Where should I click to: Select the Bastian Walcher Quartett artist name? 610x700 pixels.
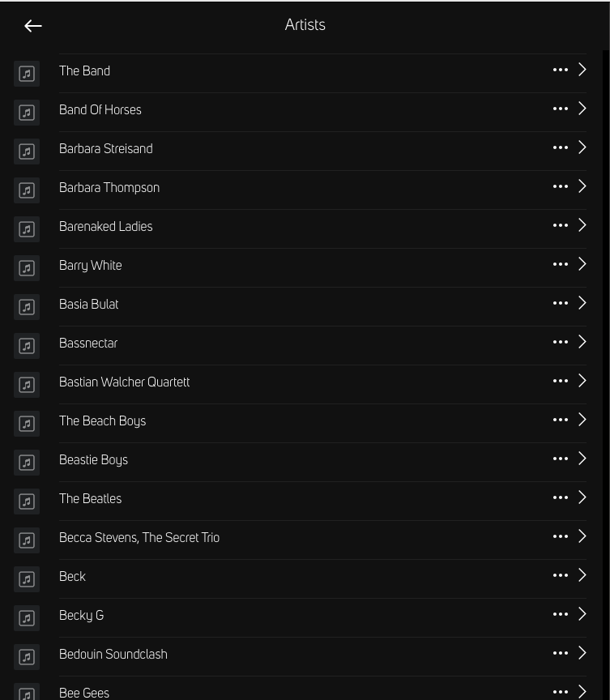coord(124,382)
